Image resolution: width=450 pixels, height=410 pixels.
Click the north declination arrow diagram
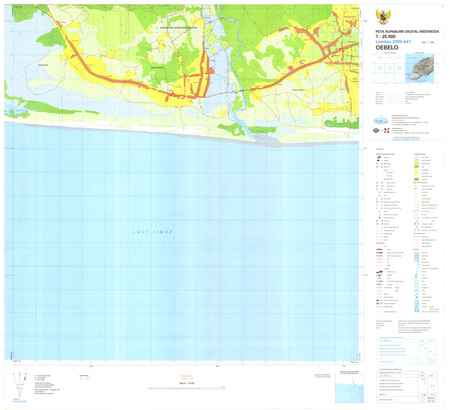pyautogui.click(x=20, y=384)
